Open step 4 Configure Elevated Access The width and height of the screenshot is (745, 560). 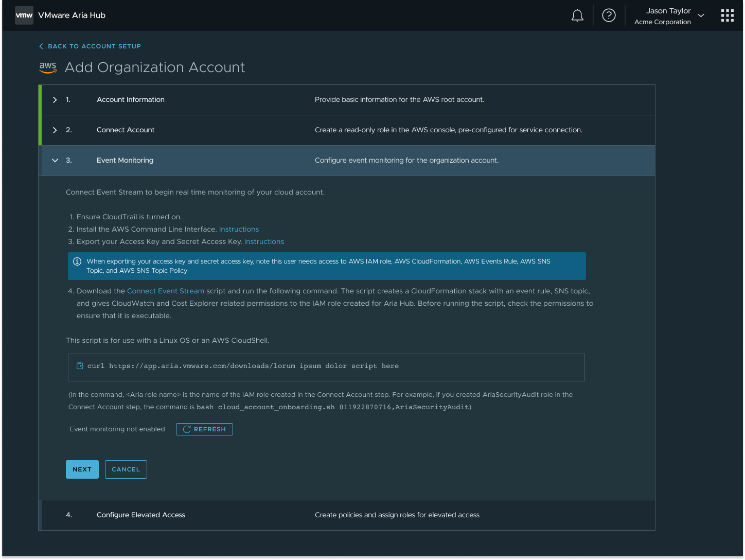347,515
